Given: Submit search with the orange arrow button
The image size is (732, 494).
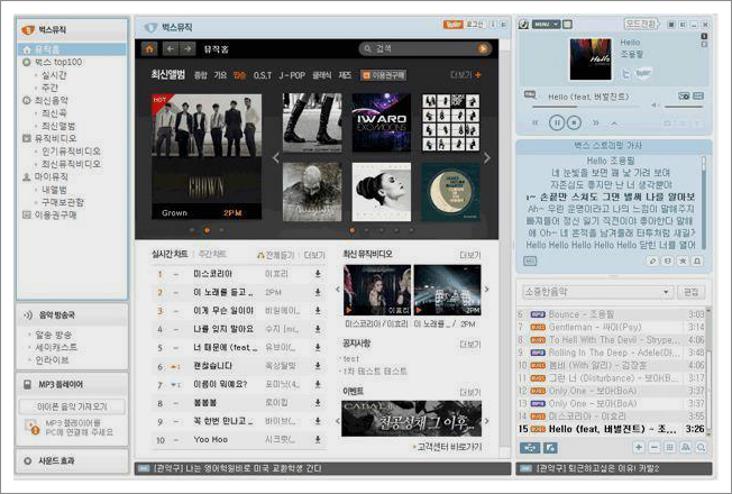Looking at the screenshot, I should pos(483,49).
